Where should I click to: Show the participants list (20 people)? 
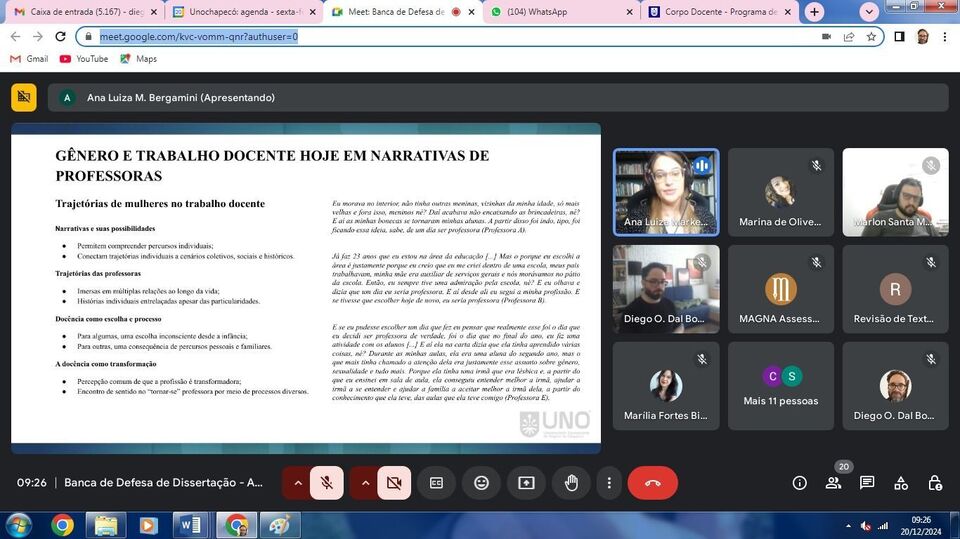(833, 483)
